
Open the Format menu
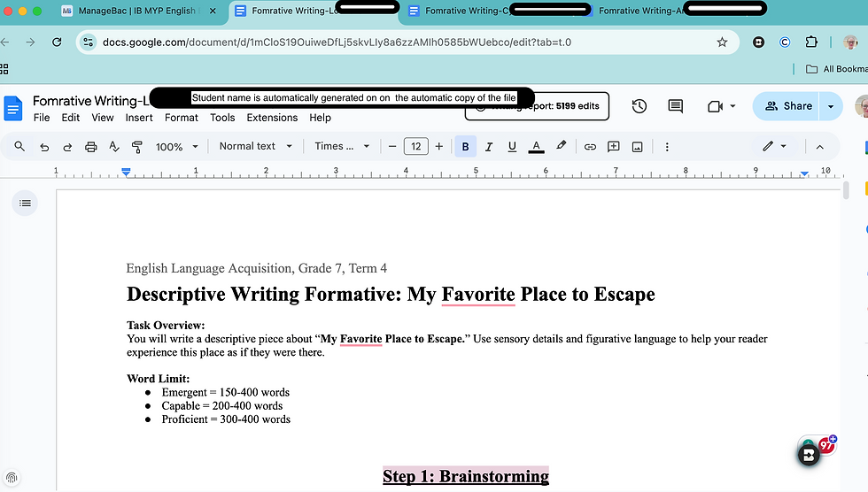pos(181,117)
